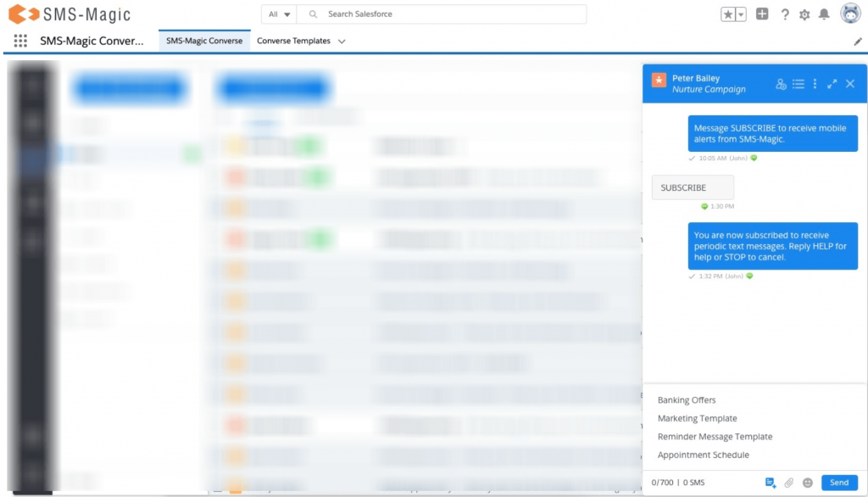Open the favorites list dropdown arrow
Image resolution: width=868 pixels, height=497 pixels.
740,14
